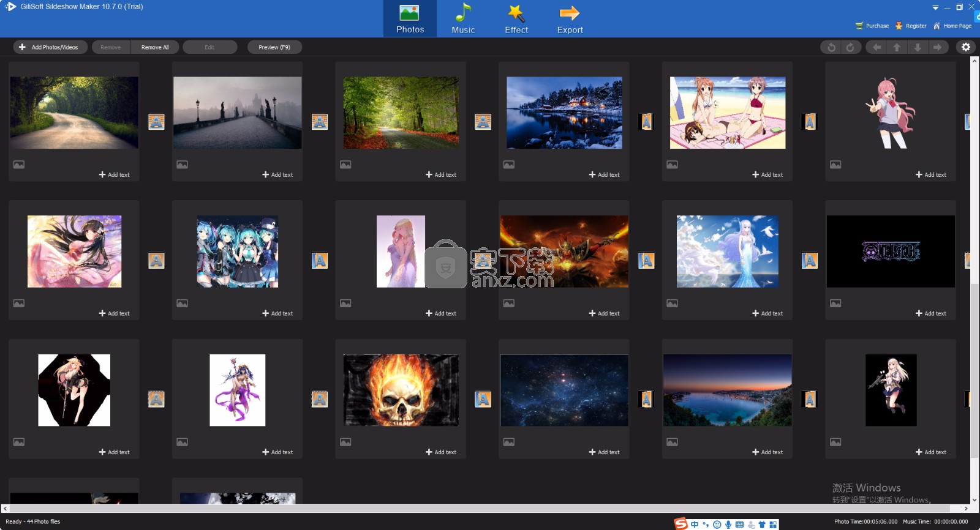
Task: Select the starry galaxy photo
Action: (564, 390)
